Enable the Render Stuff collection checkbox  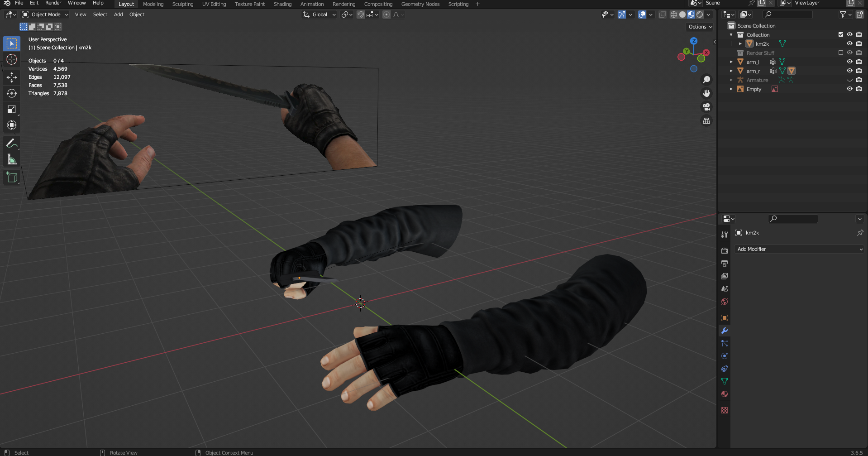point(841,53)
